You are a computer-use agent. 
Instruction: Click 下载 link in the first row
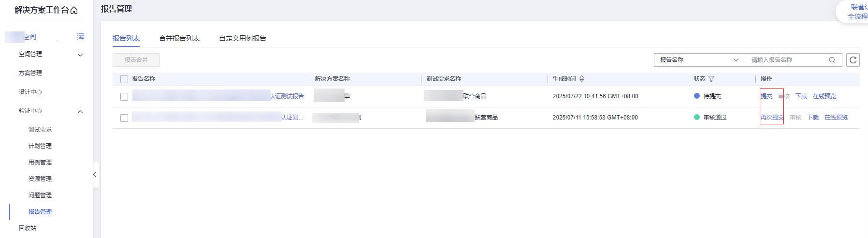pos(801,96)
